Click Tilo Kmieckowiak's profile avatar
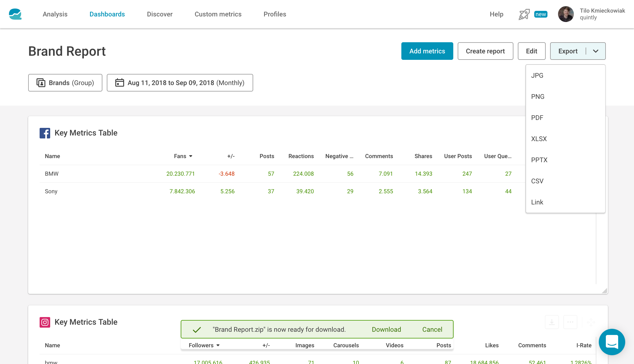 (566, 14)
